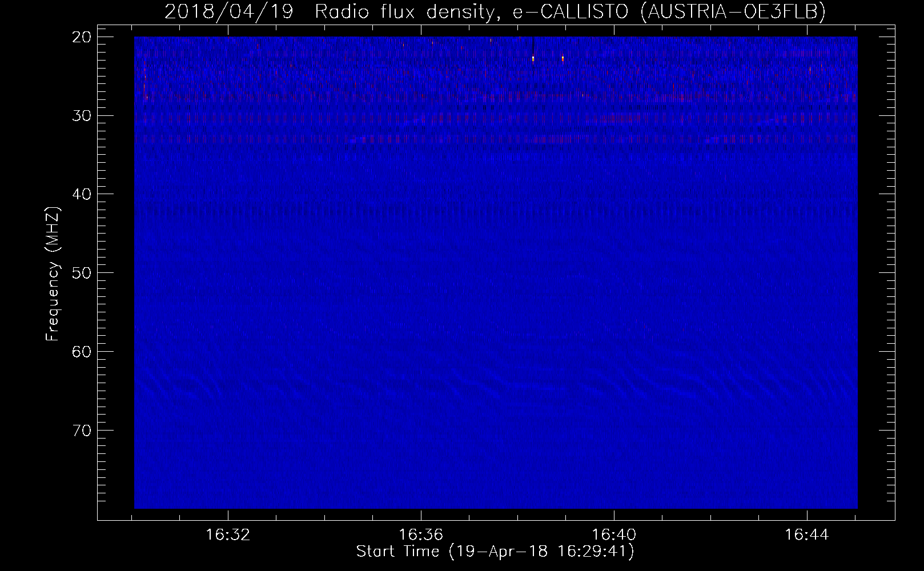Image resolution: width=924 pixels, height=571 pixels.
Task: Select the 16:36 time tick label
Action: click(421, 535)
